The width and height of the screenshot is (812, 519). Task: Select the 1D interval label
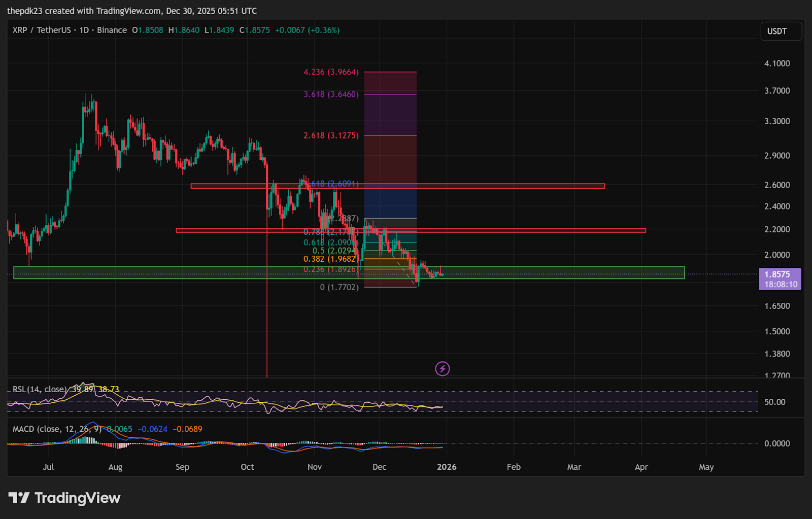(84, 30)
